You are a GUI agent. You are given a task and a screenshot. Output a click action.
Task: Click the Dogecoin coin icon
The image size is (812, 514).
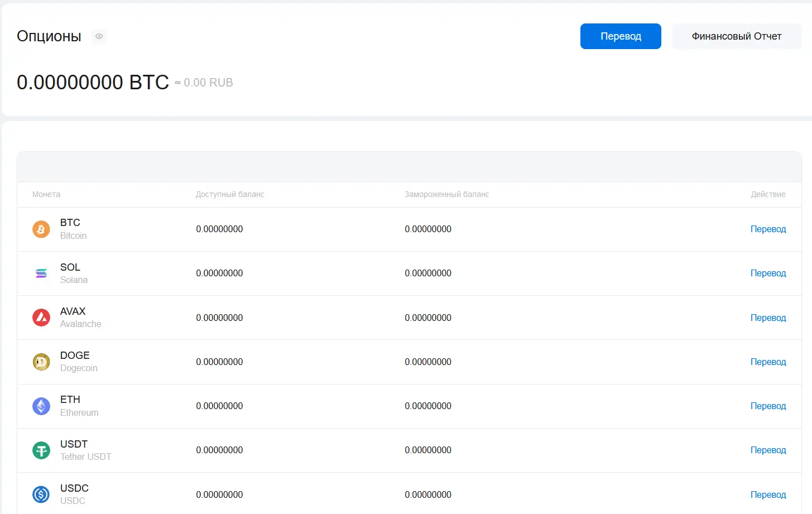[41, 362]
